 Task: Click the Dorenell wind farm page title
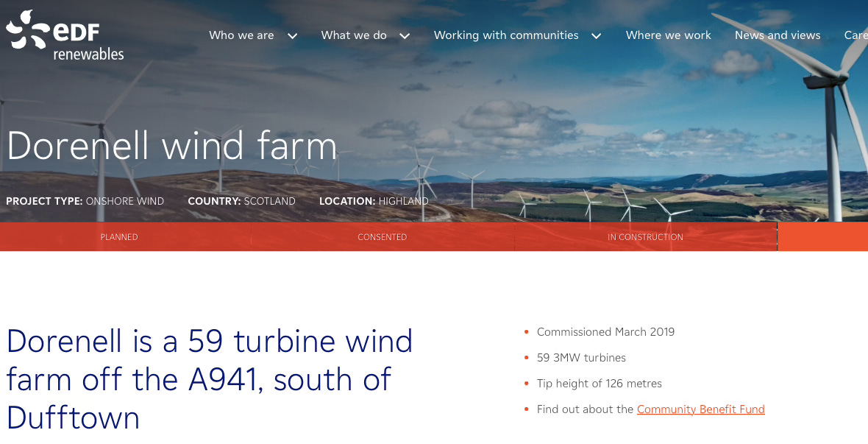(x=171, y=146)
